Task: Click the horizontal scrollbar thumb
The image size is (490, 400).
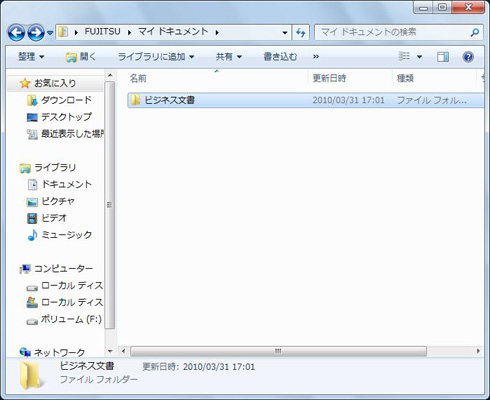Action: [278, 351]
